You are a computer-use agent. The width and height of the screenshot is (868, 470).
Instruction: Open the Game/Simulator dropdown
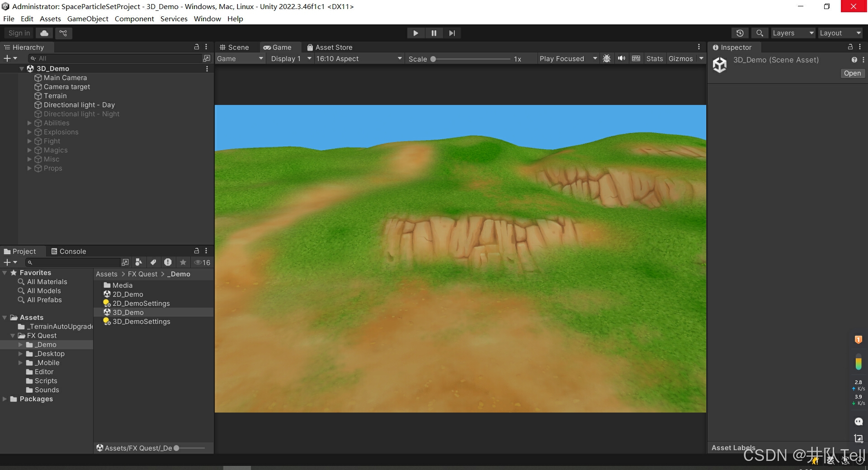tap(240, 58)
